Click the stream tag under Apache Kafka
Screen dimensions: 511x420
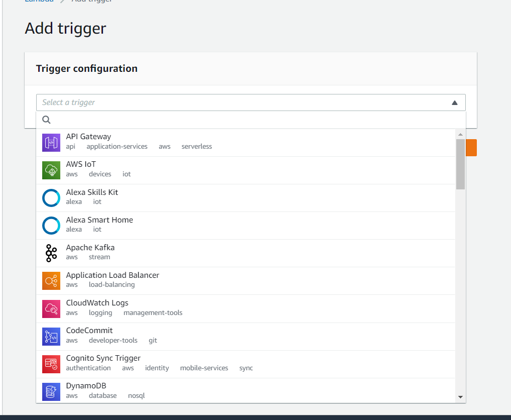click(x=99, y=257)
